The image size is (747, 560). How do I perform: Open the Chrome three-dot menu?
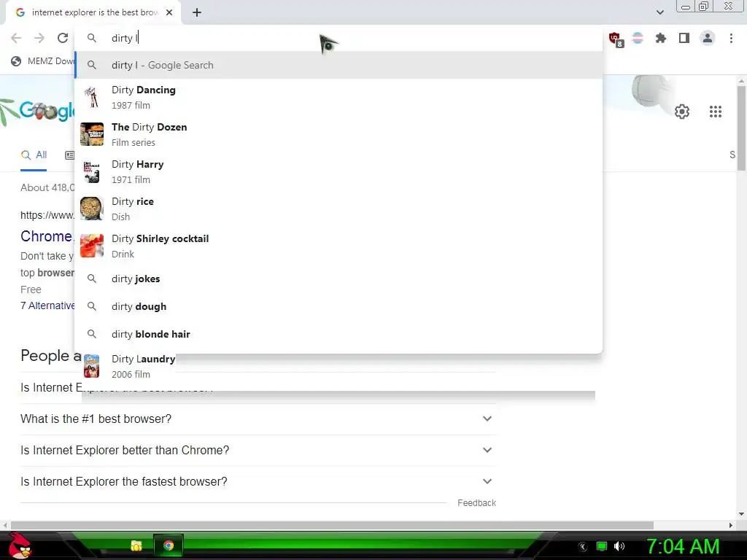pyautogui.click(x=731, y=38)
